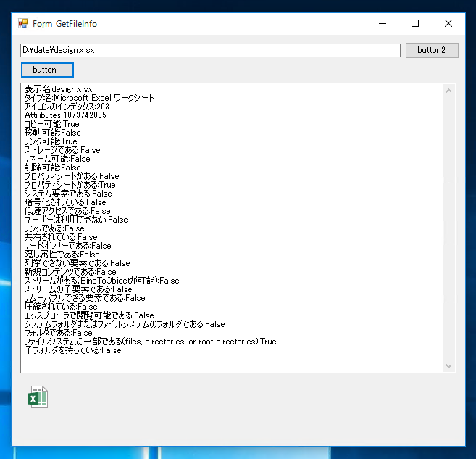
Task: Minimize the Form_GetFileInfo window
Action: [383, 24]
